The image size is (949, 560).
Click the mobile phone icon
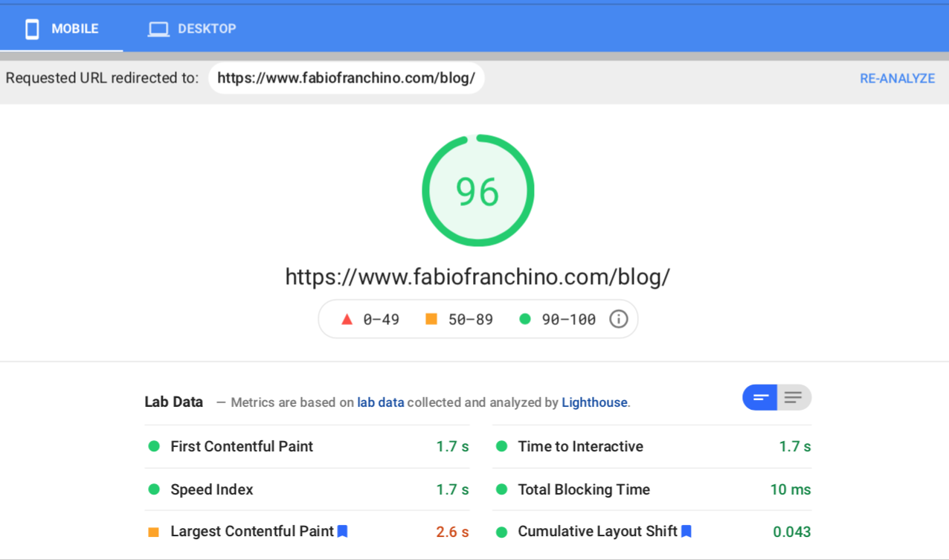32,29
